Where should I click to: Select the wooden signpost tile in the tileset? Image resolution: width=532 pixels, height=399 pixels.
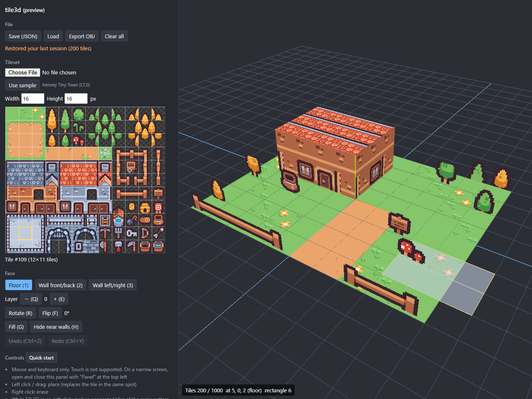click(158, 193)
